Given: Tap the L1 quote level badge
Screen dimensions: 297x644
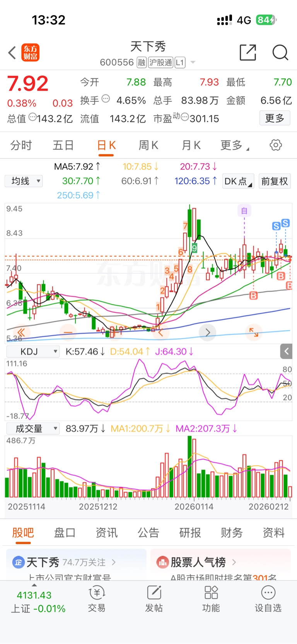Looking at the screenshot, I should click(x=180, y=62).
